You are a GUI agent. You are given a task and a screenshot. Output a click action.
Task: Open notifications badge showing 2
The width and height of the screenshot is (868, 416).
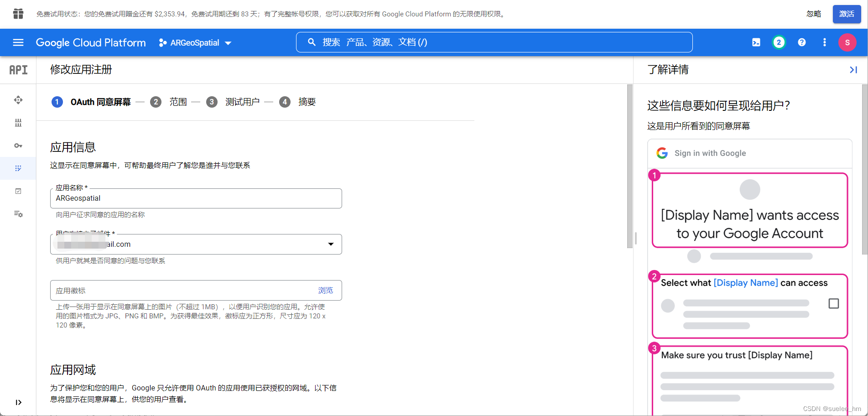tap(779, 42)
